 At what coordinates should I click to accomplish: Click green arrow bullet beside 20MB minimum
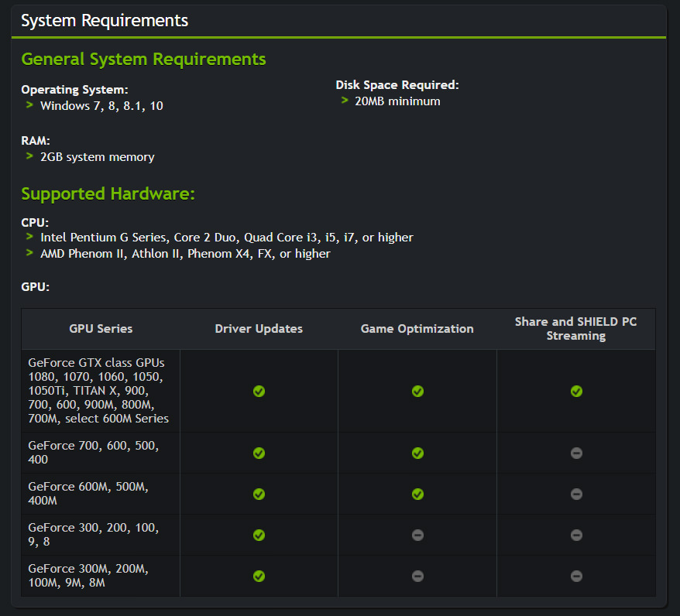345,101
